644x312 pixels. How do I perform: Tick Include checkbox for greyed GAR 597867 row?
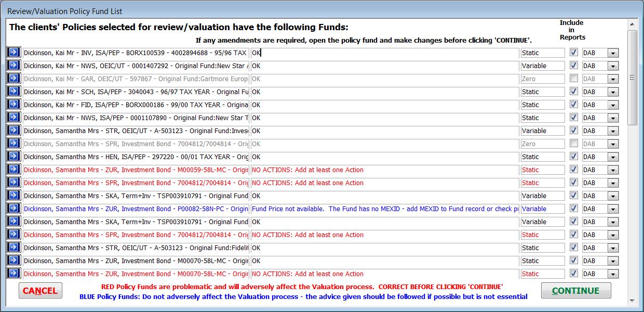(x=573, y=78)
